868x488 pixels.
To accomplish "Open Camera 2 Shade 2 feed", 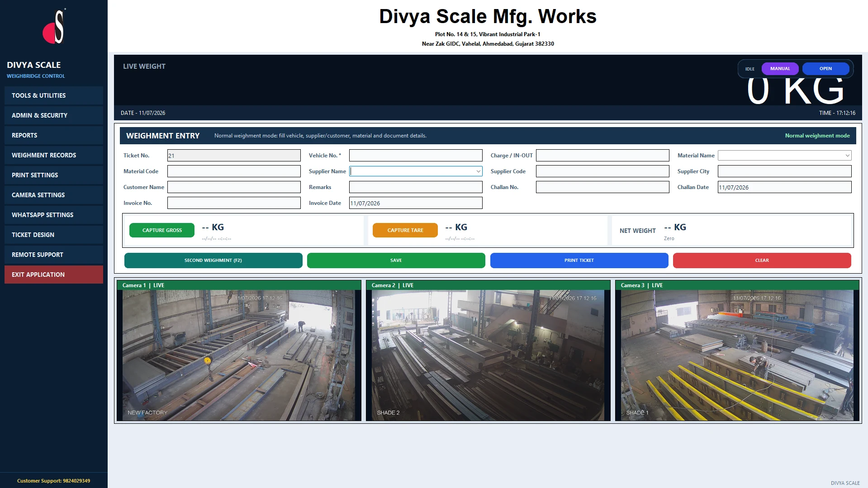I will tap(488, 355).
